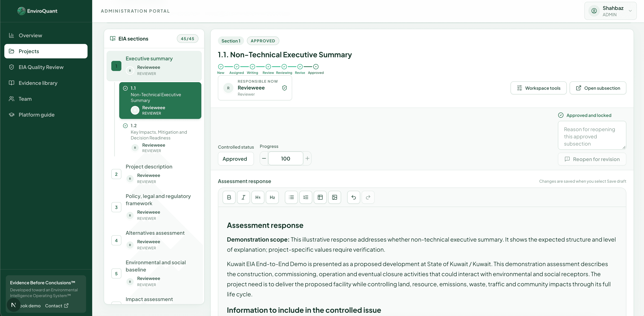Open EIA Quality Review page
Image resolution: width=644 pixels, height=316 pixels.
tap(46, 67)
